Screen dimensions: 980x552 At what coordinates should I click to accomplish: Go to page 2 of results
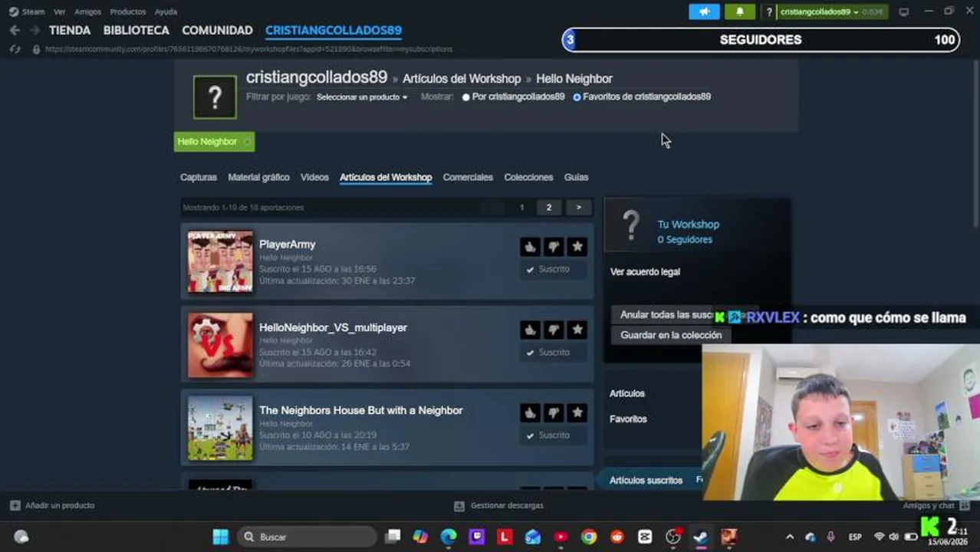coord(548,207)
